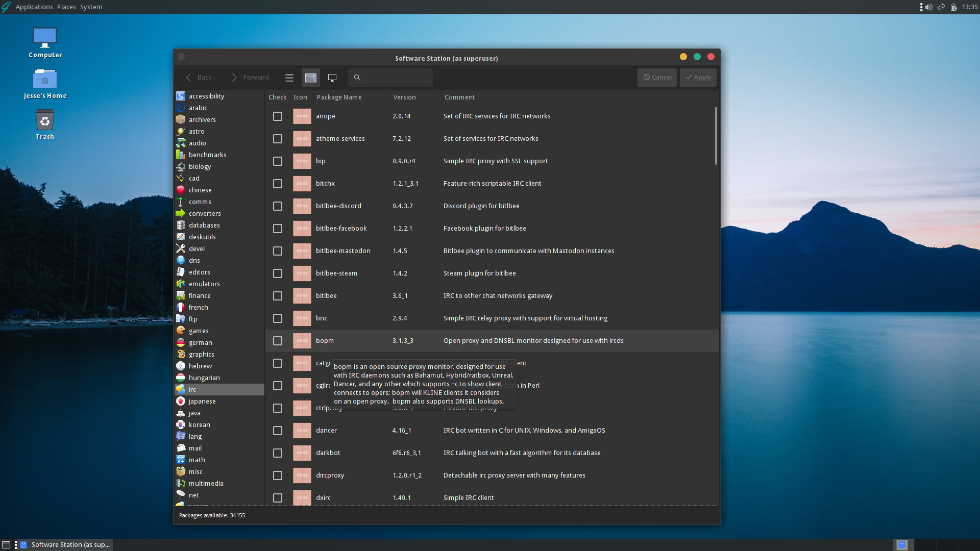Viewport: 980px width, 551px height.
Task: Tick the bitchx package checkbox
Action: pyautogui.click(x=278, y=184)
